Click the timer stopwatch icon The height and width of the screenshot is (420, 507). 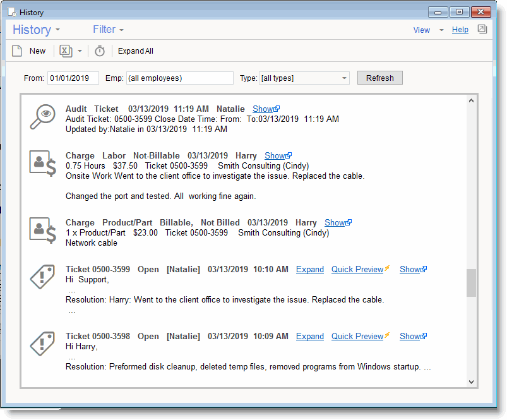click(100, 51)
